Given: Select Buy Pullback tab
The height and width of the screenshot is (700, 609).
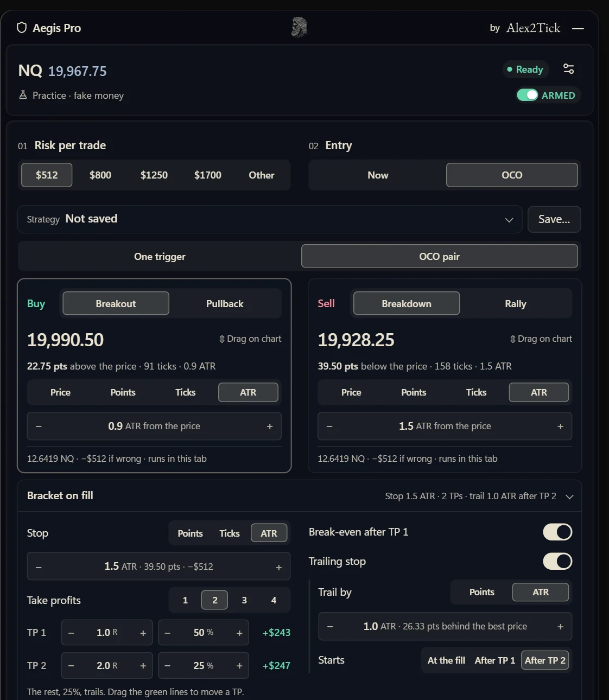Looking at the screenshot, I should click(225, 303).
